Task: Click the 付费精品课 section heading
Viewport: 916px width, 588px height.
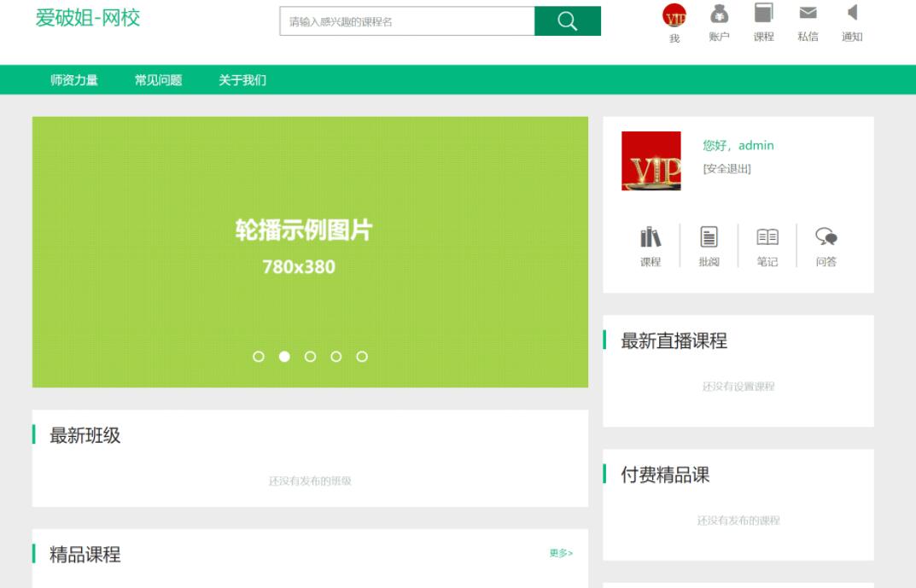Action: click(665, 474)
